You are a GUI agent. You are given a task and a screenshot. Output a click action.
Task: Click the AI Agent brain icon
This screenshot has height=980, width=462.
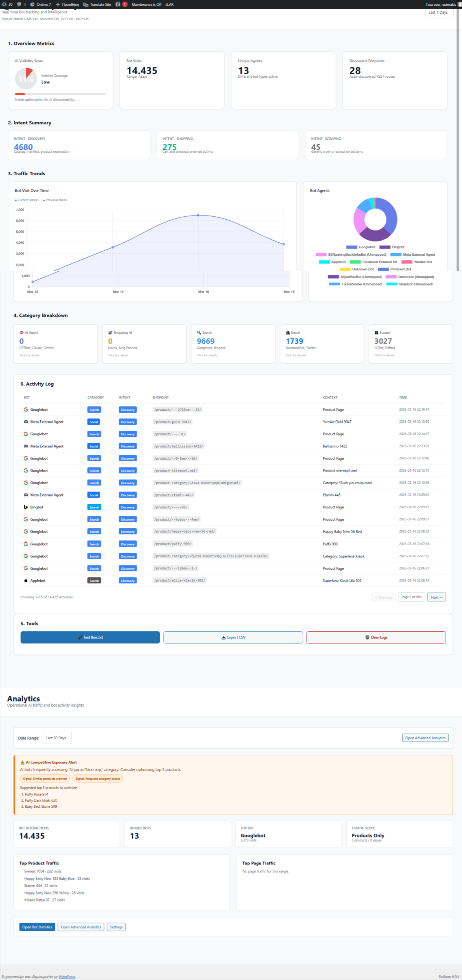pyautogui.click(x=21, y=333)
